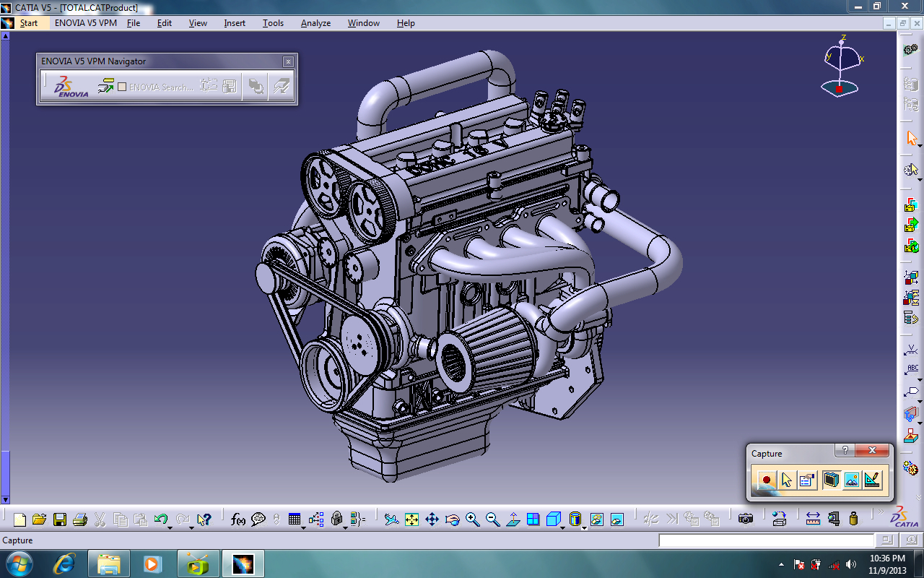The image size is (924, 578).
Task: Click the power input command field
Action: [x=766, y=540]
